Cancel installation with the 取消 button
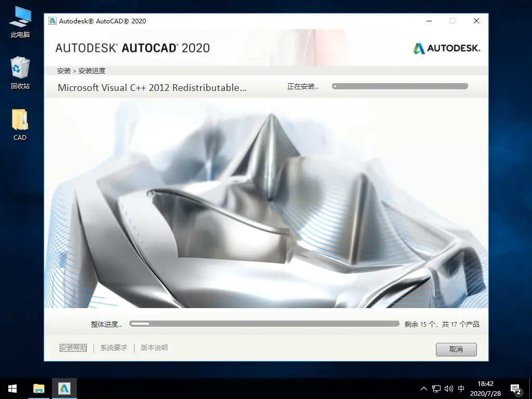 point(456,350)
